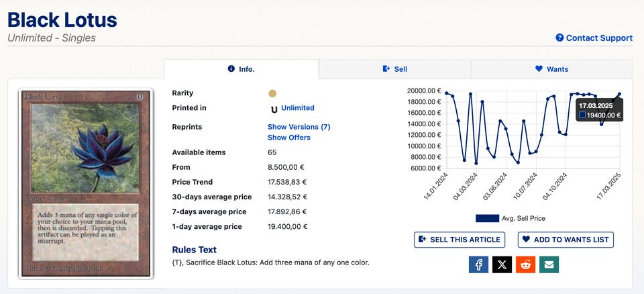Click the 17.03.2025 chart data point
This screenshot has width=644, height=294.
pos(619,94)
